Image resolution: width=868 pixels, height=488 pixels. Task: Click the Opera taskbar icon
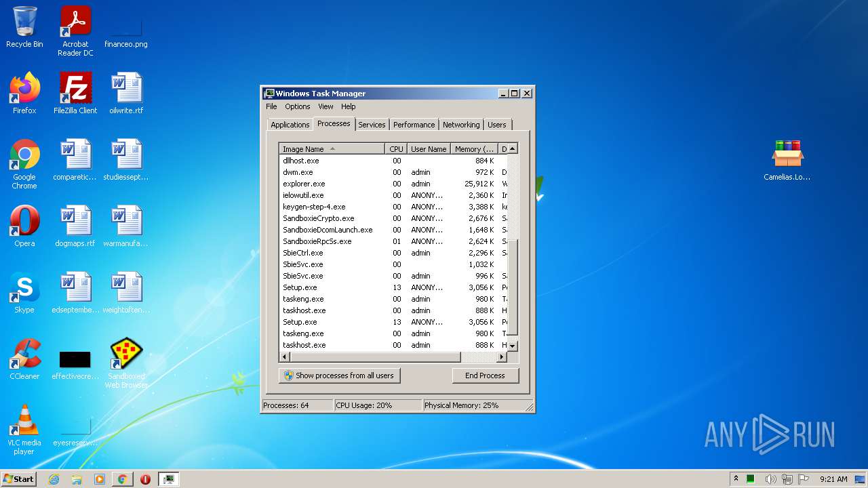pos(145,479)
